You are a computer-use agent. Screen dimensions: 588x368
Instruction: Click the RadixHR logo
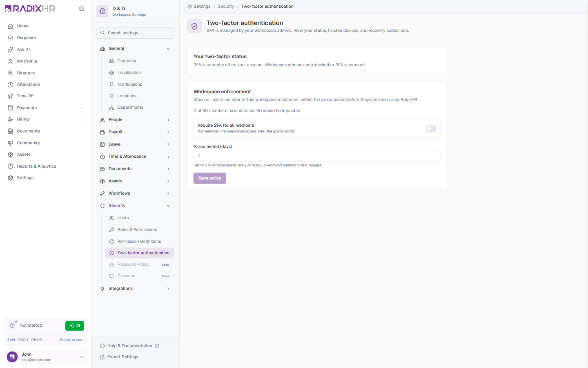pyautogui.click(x=30, y=9)
